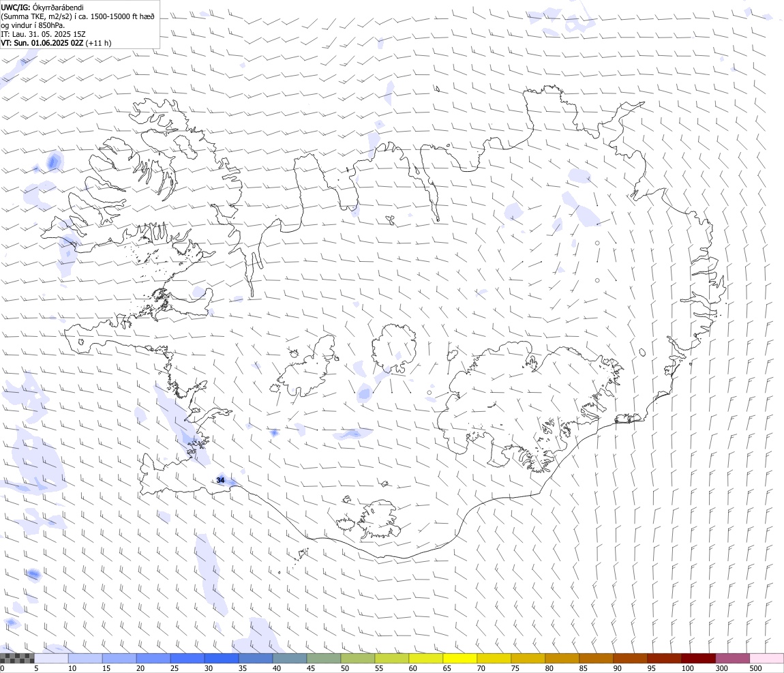Click the pale pink swatch above 500
The height and width of the screenshot is (673, 784).
click(766, 659)
